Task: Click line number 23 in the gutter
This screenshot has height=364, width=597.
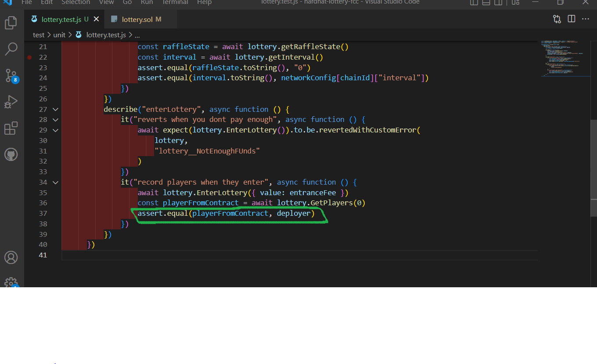Action: [x=43, y=68]
